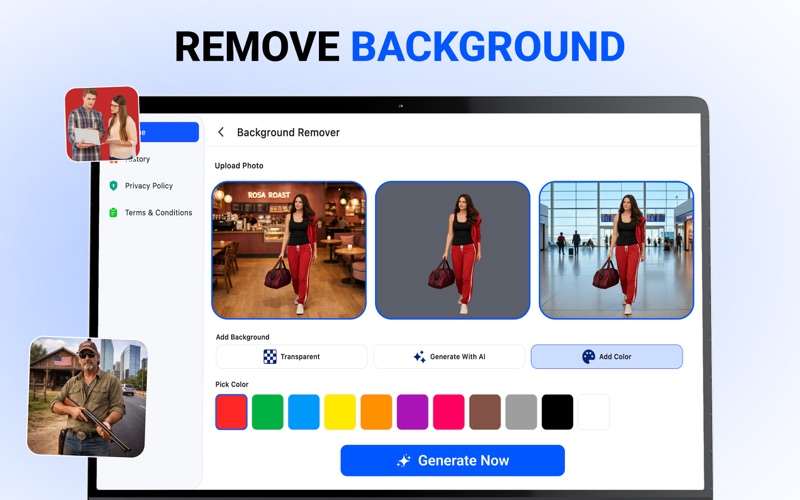800x500 pixels.
Task: Pick the orange color swatch
Action: pyautogui.click(x=376, y=412)
